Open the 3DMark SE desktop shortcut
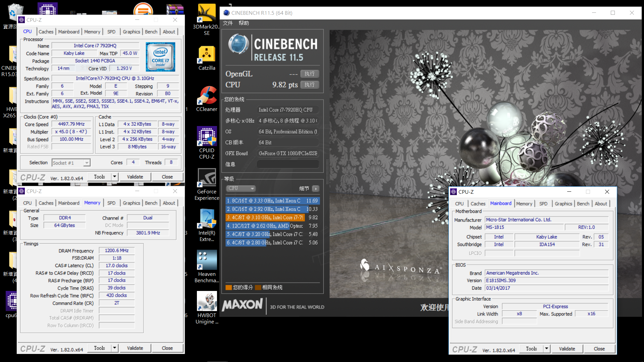Viewport: 644px width, 362px height. (207, 19)
